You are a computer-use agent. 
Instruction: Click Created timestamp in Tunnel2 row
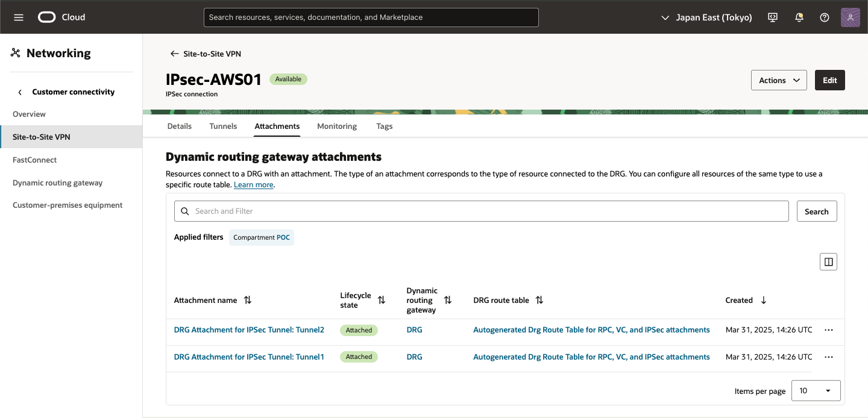tap(769, 330)
